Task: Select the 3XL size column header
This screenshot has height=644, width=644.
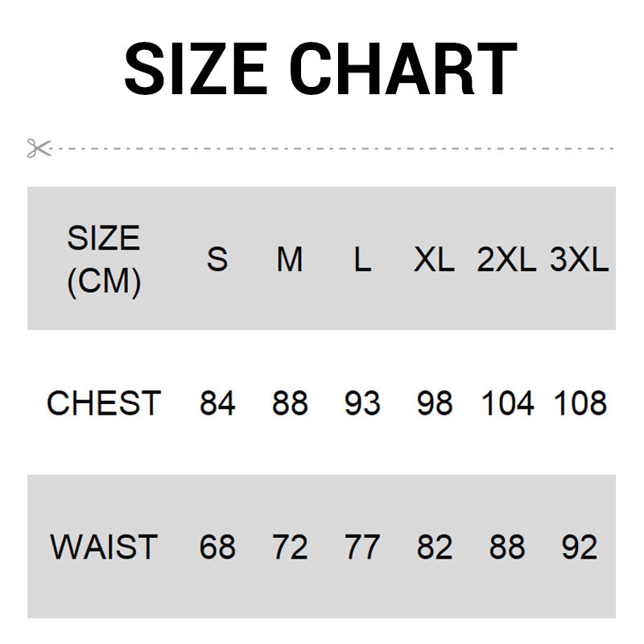Action: pos(580,259)
